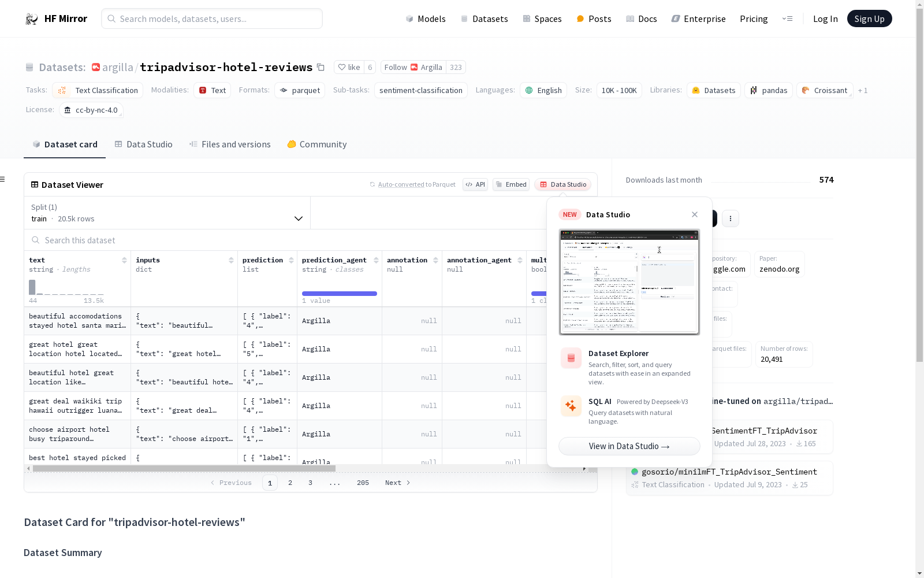Viewport: 924px width, 578px height.
Task: Expand the Split train dropdown
Action: (167, 213)
